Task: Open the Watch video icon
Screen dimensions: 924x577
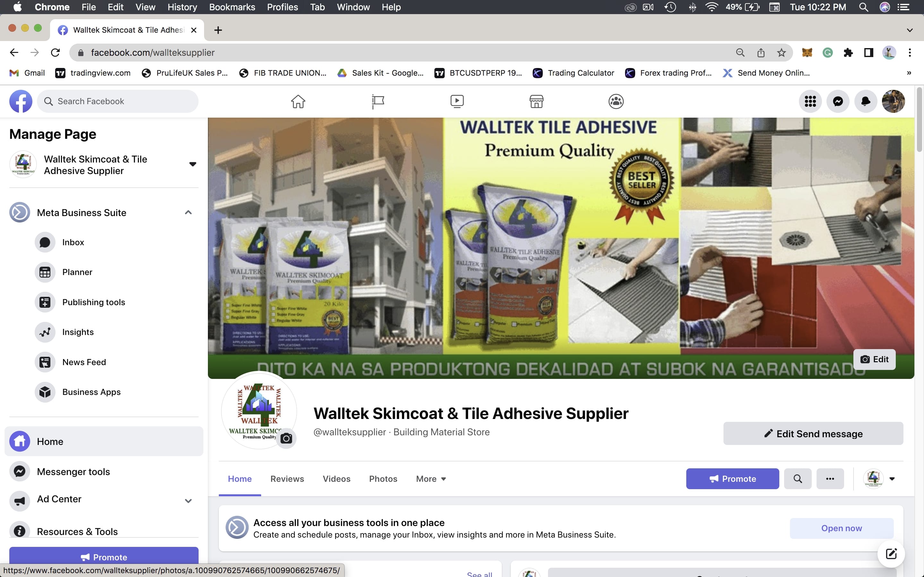Action: click(x=457, y=101)
